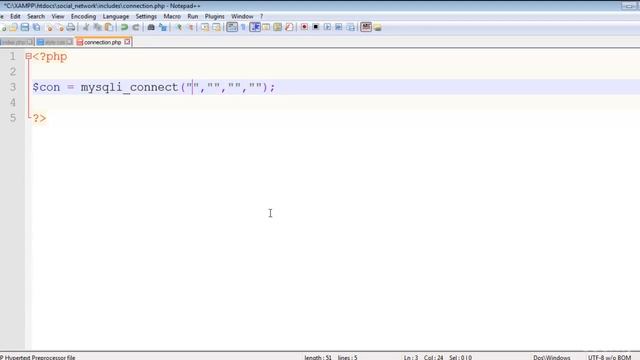Click the closing "?>" tag
640x360 pixels.
(x=39, y=118)
